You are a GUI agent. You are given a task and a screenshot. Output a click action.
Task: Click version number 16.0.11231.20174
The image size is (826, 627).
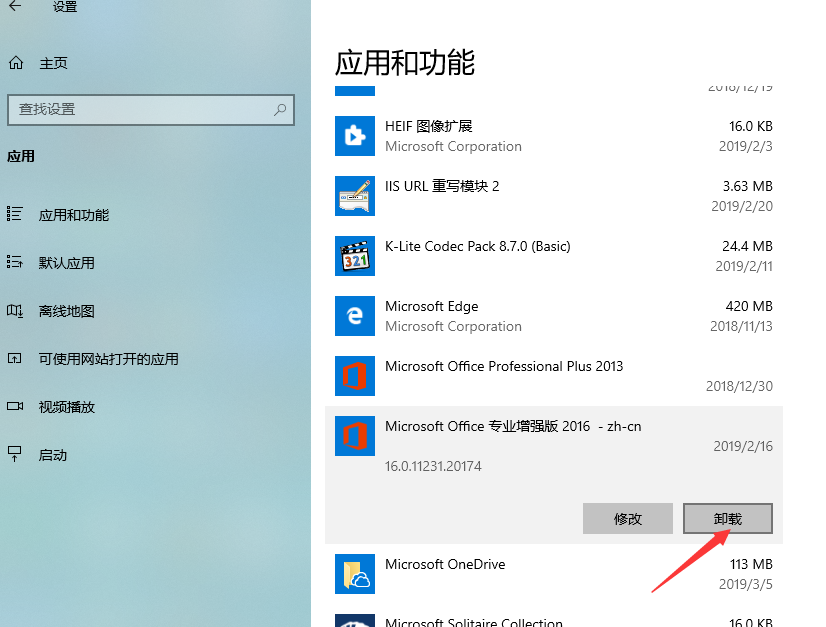[x=433, y=466]
